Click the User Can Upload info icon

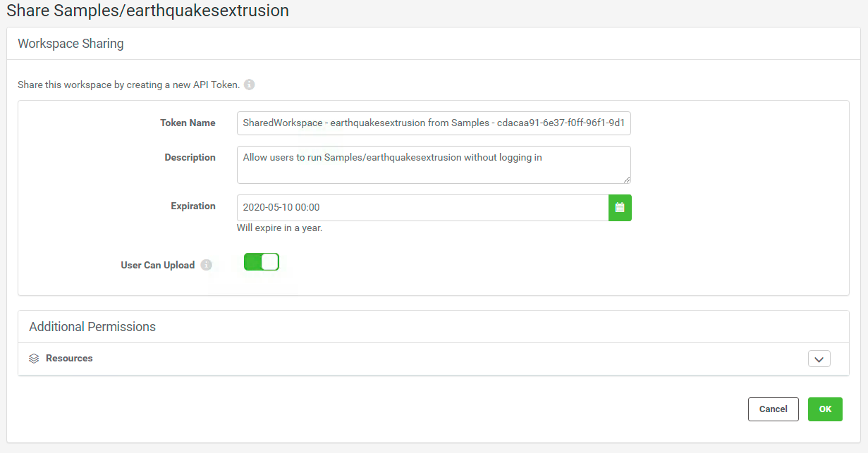(x=206, y=265)
